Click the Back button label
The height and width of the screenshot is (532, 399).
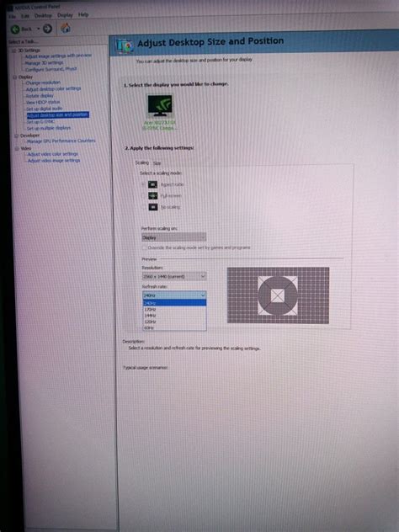(x=26, y=29)
